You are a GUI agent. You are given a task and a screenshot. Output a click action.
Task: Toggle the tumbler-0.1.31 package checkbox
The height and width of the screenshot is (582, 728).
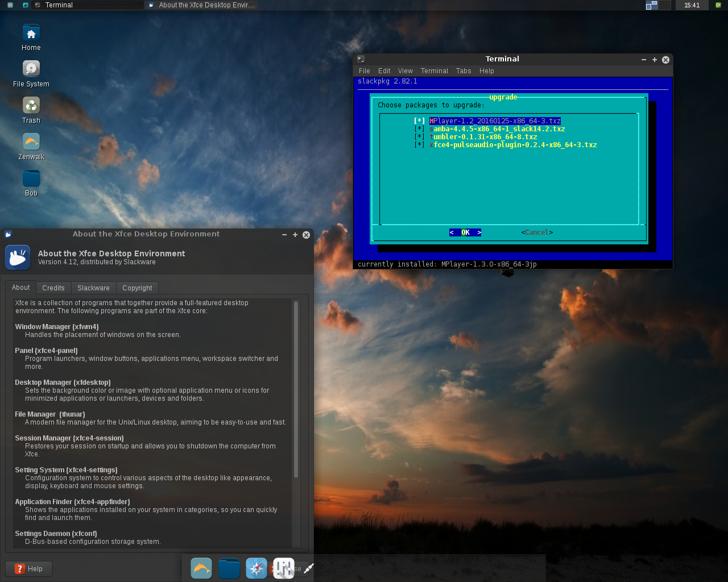click(x=420, y=137)
